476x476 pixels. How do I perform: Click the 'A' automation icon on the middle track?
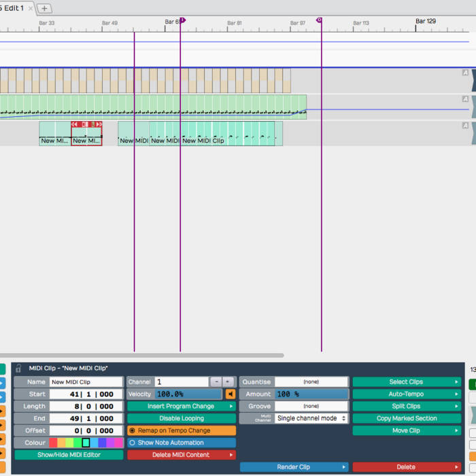click(465, 99)
